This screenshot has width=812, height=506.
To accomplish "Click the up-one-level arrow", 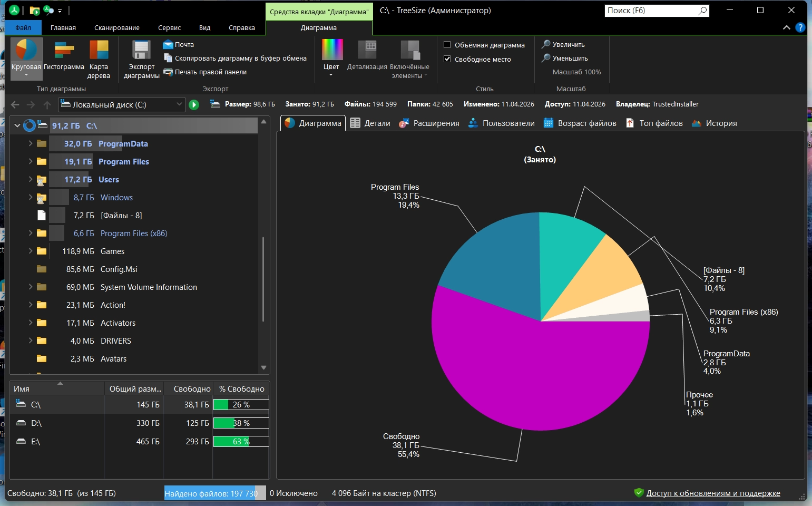I will pos(47,105).
